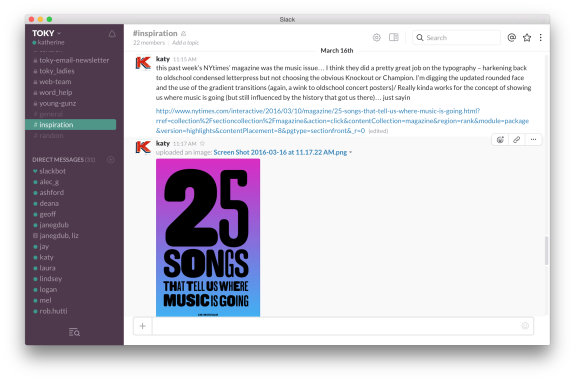Open the more options vertical dots

pyautogui.click(x=541, y=37)
